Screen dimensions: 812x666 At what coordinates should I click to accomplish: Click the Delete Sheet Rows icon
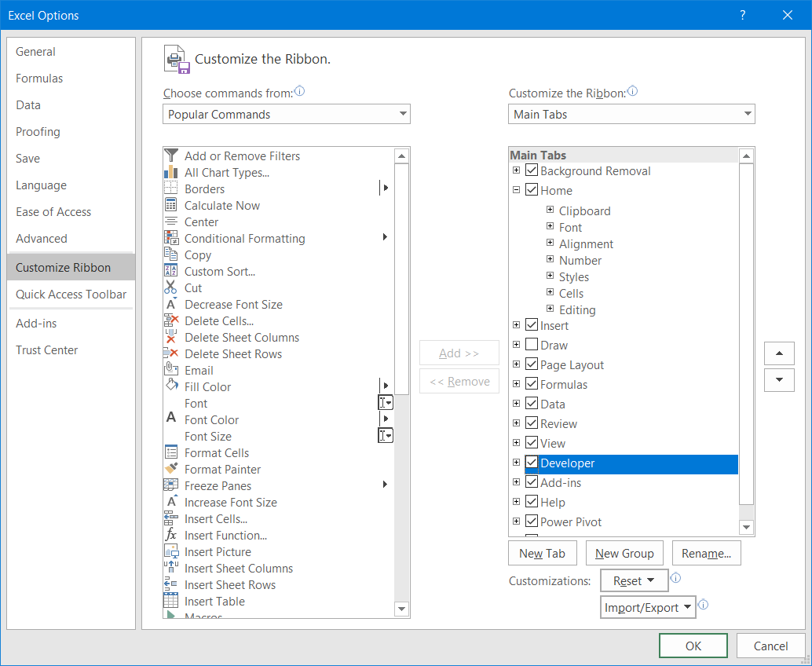[171, 353]
